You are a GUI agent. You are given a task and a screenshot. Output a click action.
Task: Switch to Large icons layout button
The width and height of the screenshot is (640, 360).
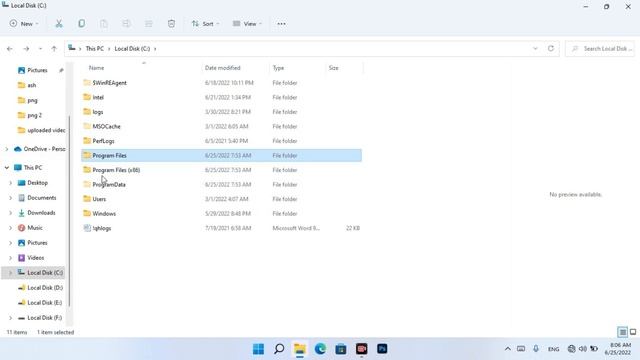click(633, 332)
